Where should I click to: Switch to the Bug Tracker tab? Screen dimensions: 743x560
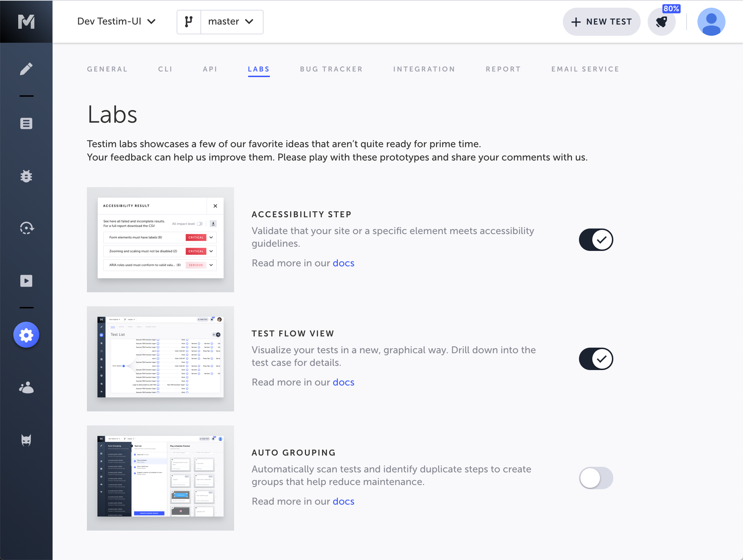pos(331,69)
